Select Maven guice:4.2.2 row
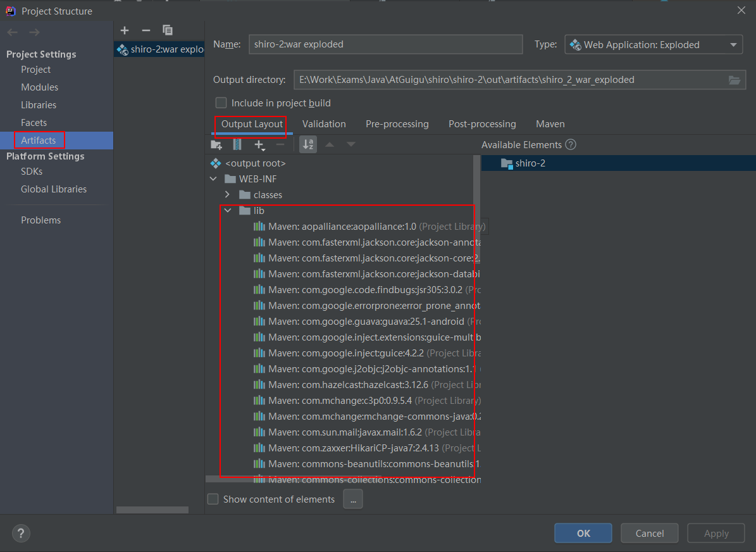 (x=366, y=353)
